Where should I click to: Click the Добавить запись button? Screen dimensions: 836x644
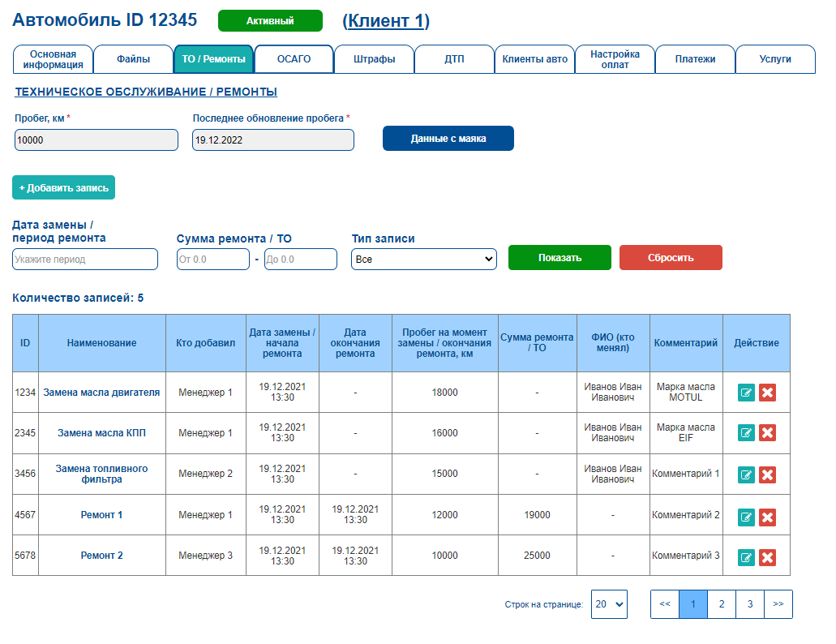point(63,187)
